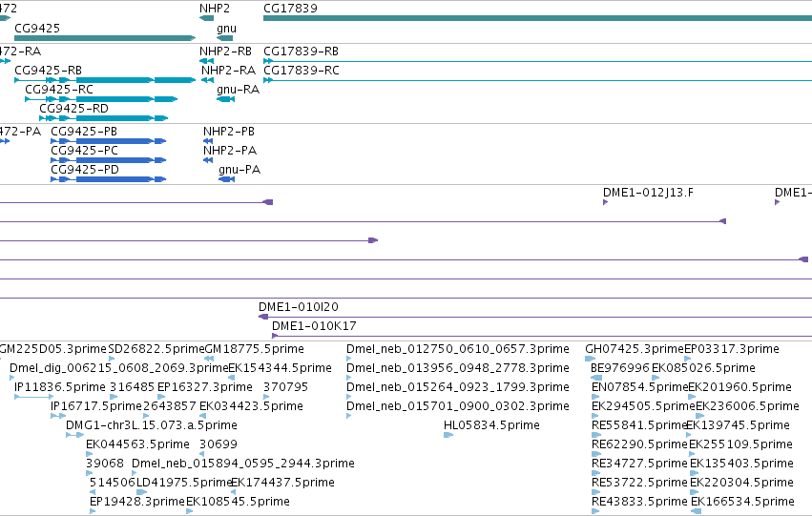Click the IP11836.5prime EST label
The width and height of the screenshot is (812, 516).
click(x=60, y=387)
